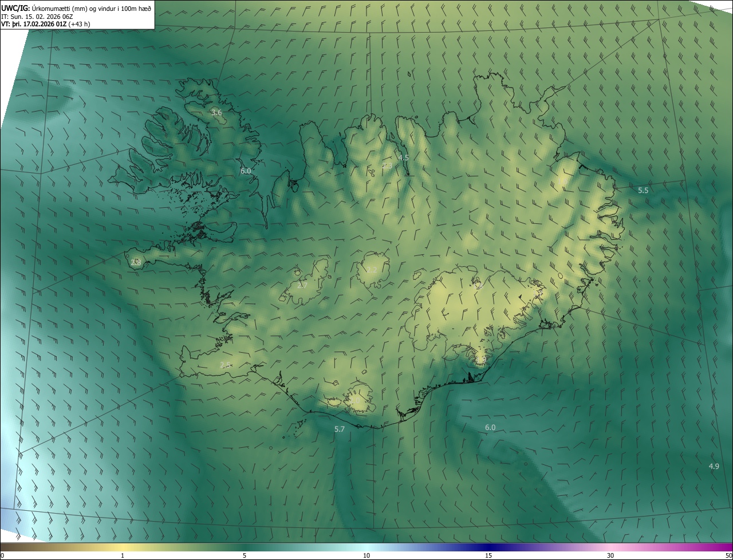Select the 30 tick on the color scale
The width and height of the screenshot is (733, 560).
point(610,555)
